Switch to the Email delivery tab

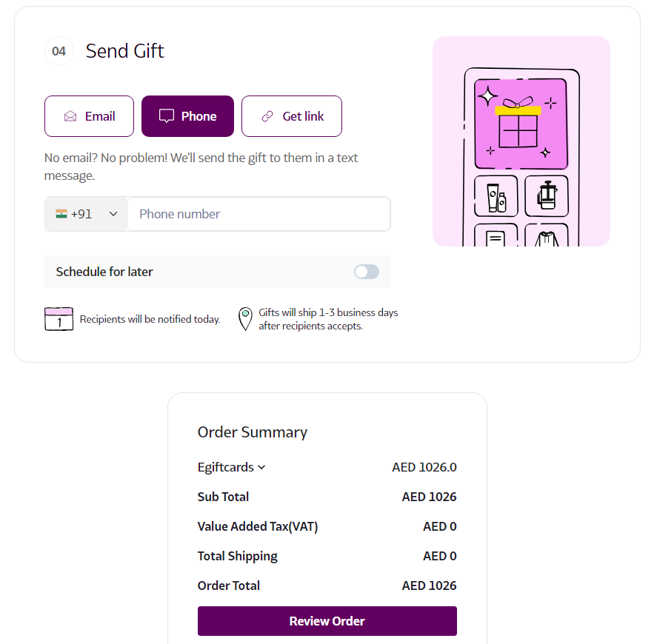[x=90, y=116]
